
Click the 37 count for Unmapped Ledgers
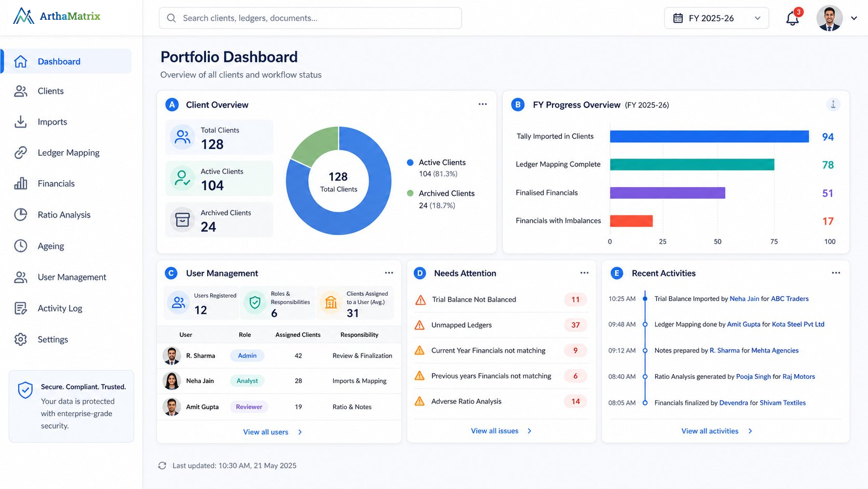[575, 325]
